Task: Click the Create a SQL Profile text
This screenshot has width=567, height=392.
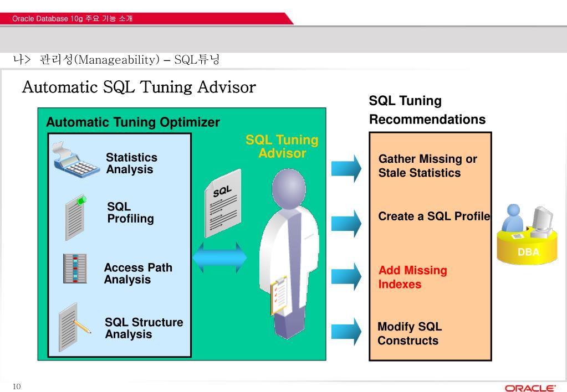Action: pyautogui.click(x=435, y=216)
